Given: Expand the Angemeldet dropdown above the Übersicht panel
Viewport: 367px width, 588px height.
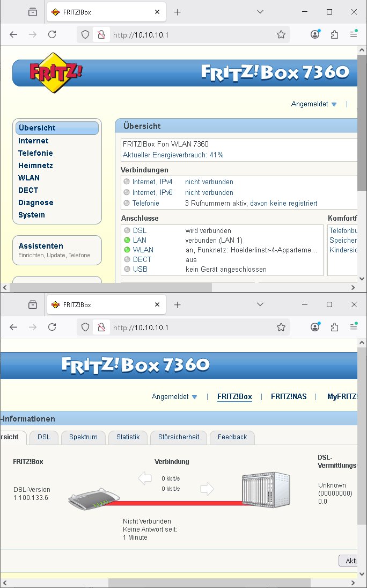Looking at the screenshot, I should point(314,104).
